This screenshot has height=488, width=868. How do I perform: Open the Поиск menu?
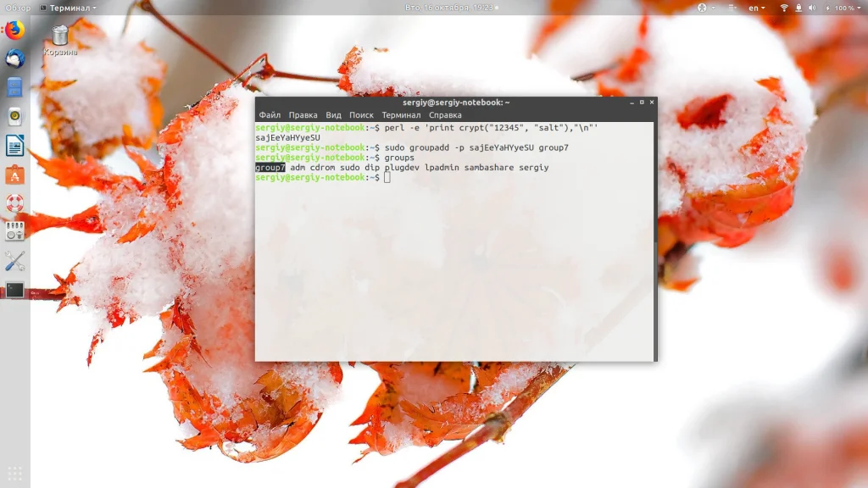361,115
